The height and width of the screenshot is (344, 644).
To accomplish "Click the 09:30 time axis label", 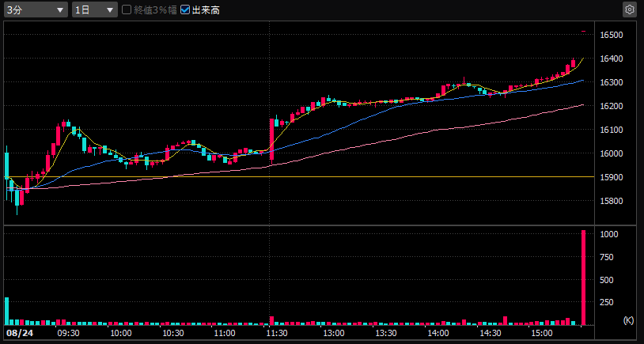I will coord(68,333).
